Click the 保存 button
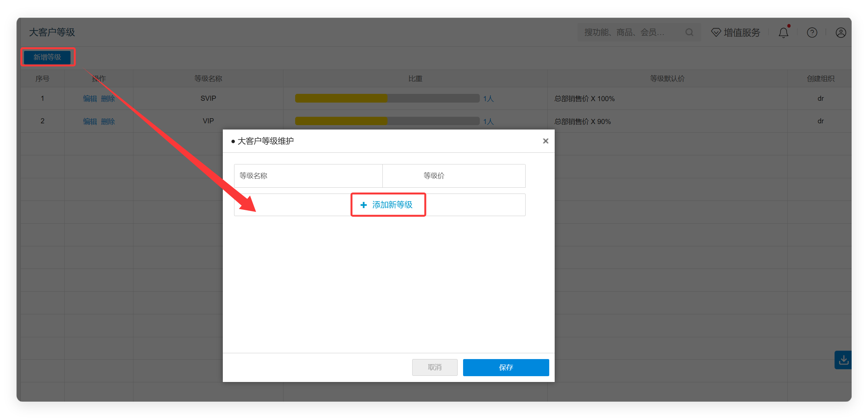 pyautogui.click(x=506, y=367)
